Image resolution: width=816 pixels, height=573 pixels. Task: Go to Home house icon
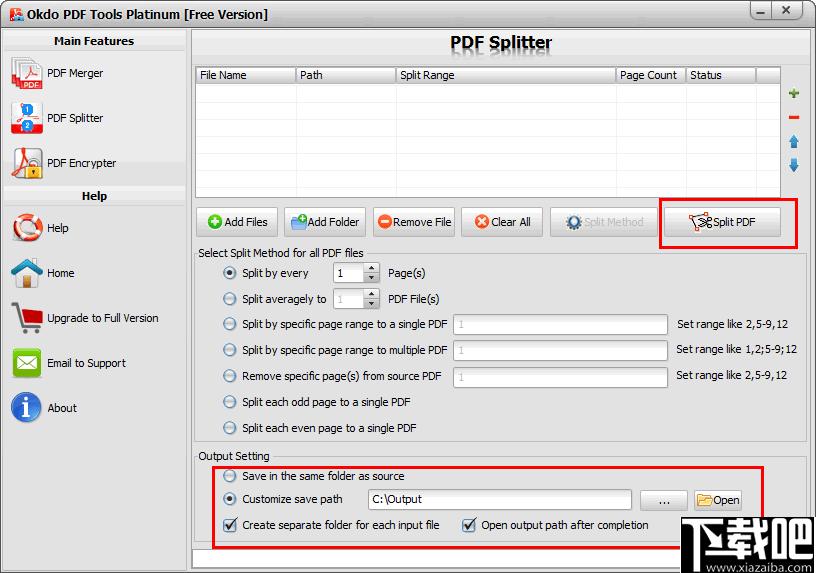27,273
